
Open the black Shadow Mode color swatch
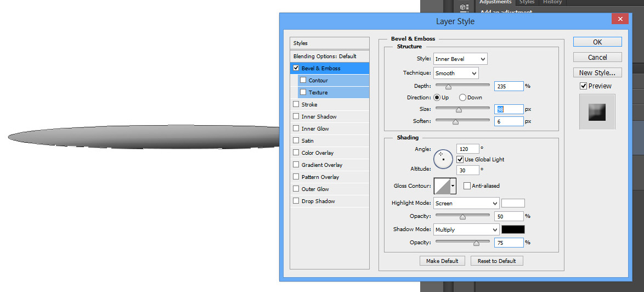[x=513, y=229]
